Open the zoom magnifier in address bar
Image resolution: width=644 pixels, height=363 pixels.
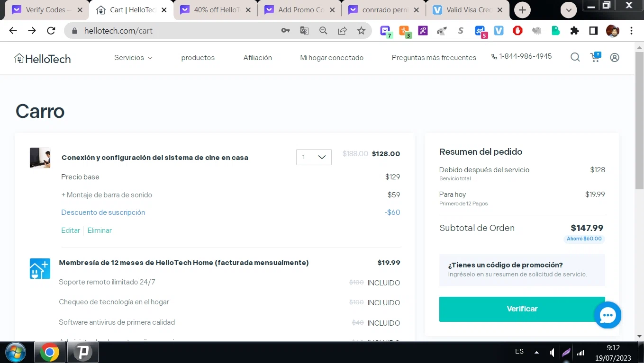(323, 31)
